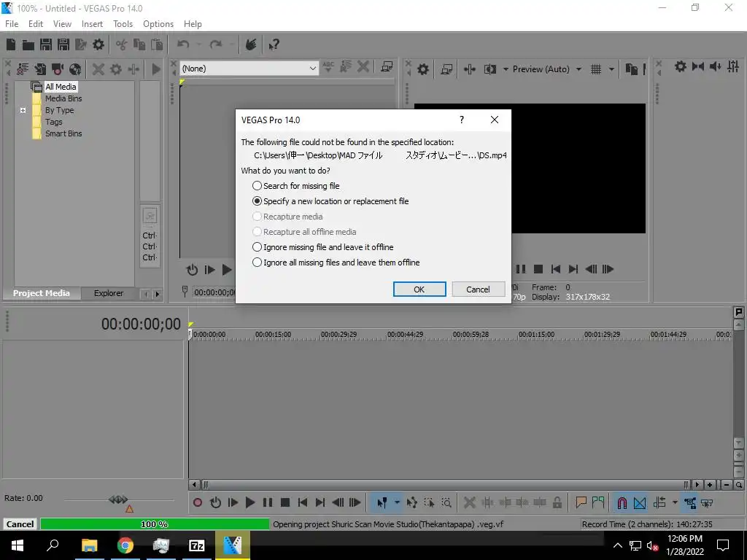
Task: Open the Redo history dropdown arrow
Action: click(x=231, y=44)
